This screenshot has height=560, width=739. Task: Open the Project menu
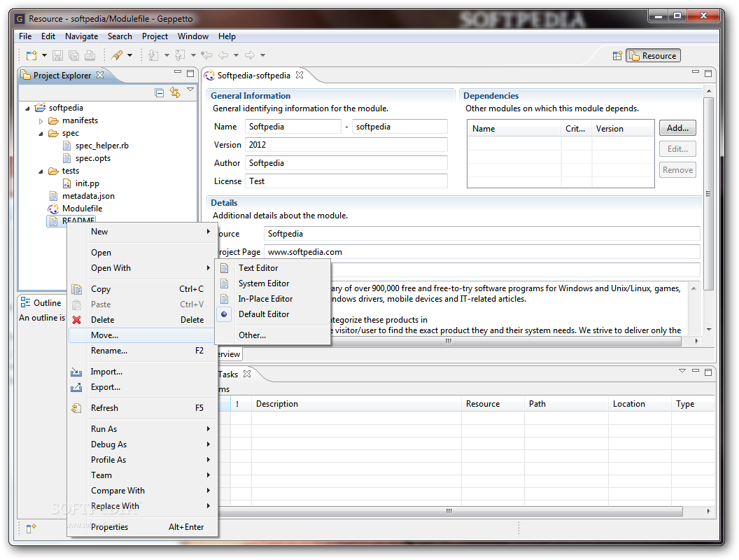[x=155, y=36]
